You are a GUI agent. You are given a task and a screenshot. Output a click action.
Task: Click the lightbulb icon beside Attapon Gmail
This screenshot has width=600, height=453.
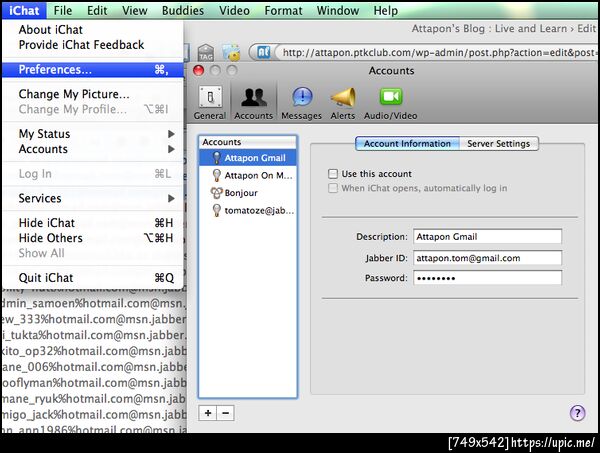[217, 158]
